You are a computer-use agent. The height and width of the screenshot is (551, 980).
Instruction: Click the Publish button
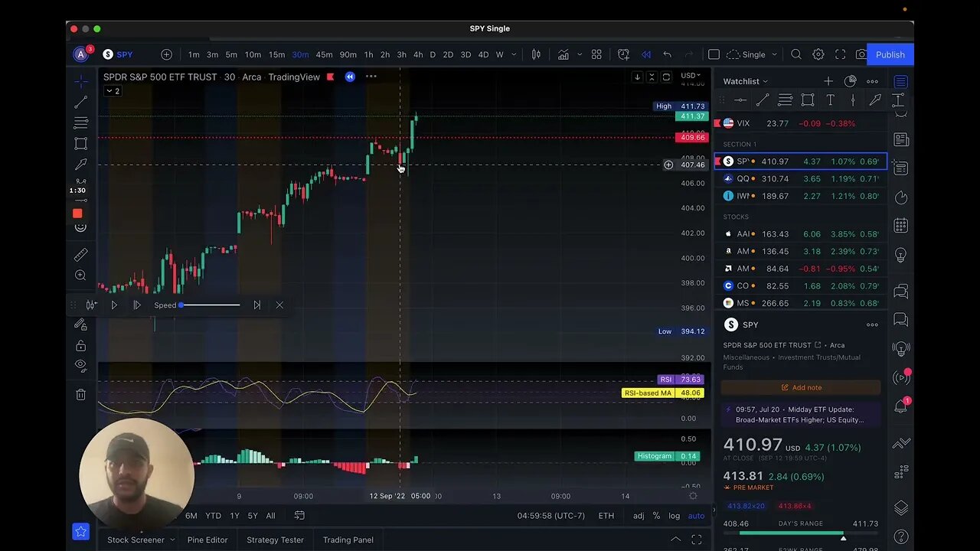[890, 54]
